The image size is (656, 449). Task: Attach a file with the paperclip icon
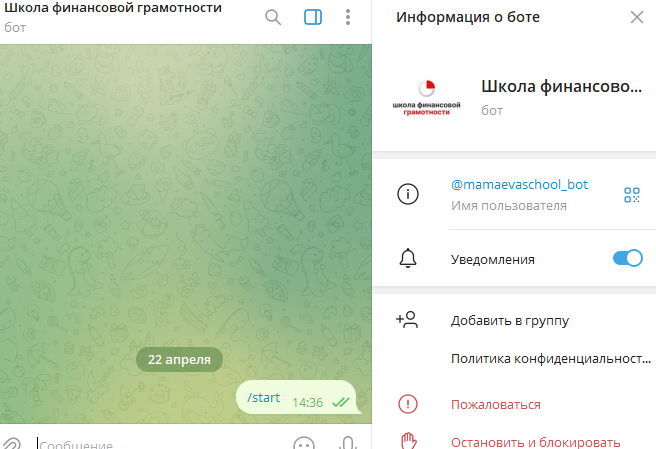[12, 444]
